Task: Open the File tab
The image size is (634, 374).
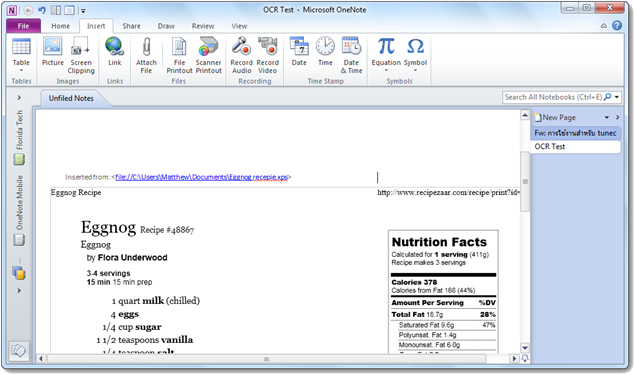Action: [23, 26]
